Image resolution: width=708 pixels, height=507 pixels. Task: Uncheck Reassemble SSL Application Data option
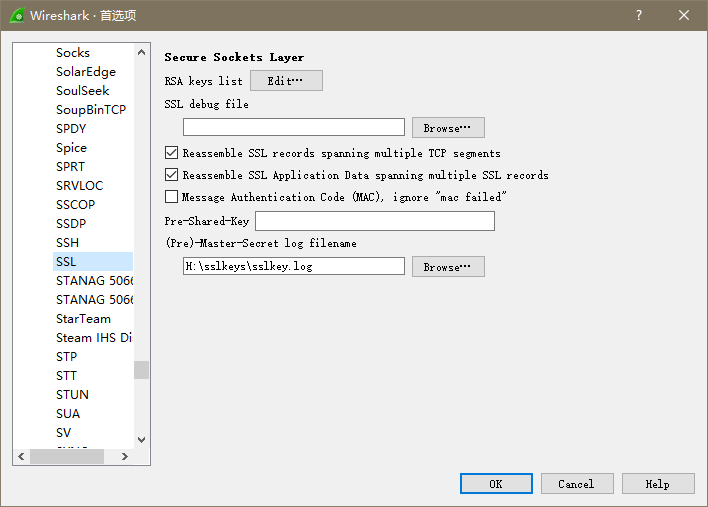(171, 175)
